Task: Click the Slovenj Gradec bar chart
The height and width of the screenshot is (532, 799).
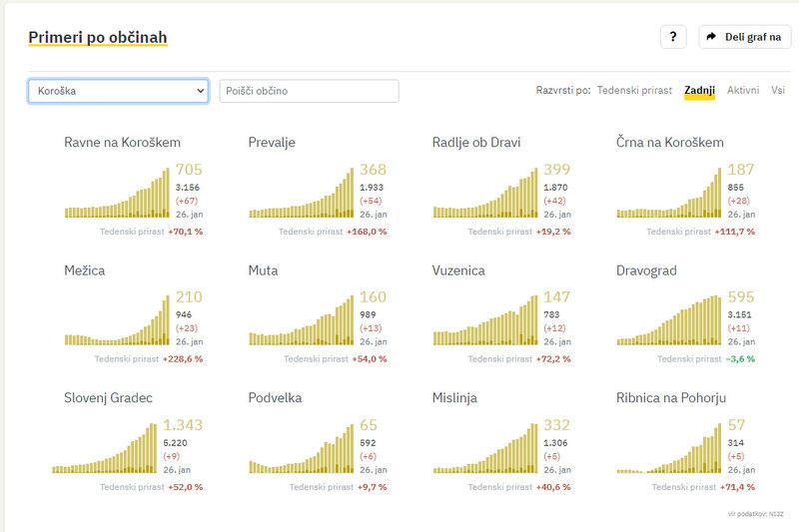Action: (105, 447)
